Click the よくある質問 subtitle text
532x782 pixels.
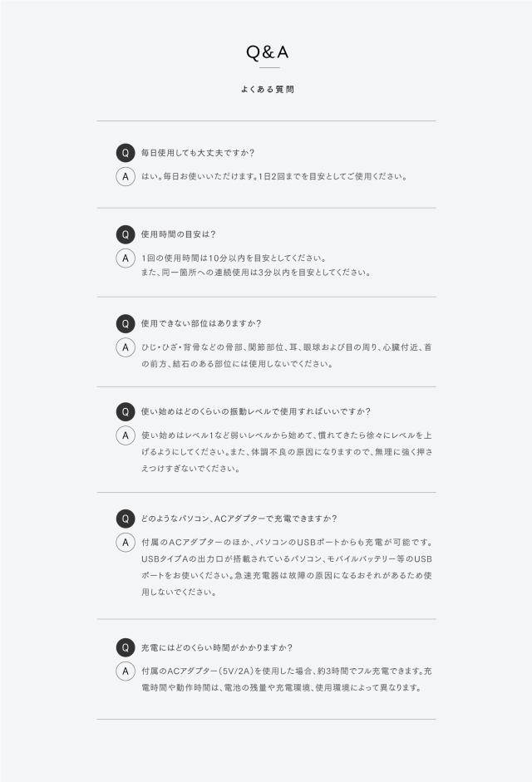click(x=267, y=89)
